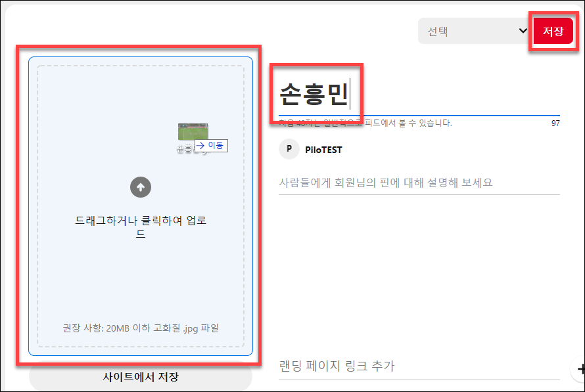Click the PiloTEST username
585x392 pixels.
[323, 150]
